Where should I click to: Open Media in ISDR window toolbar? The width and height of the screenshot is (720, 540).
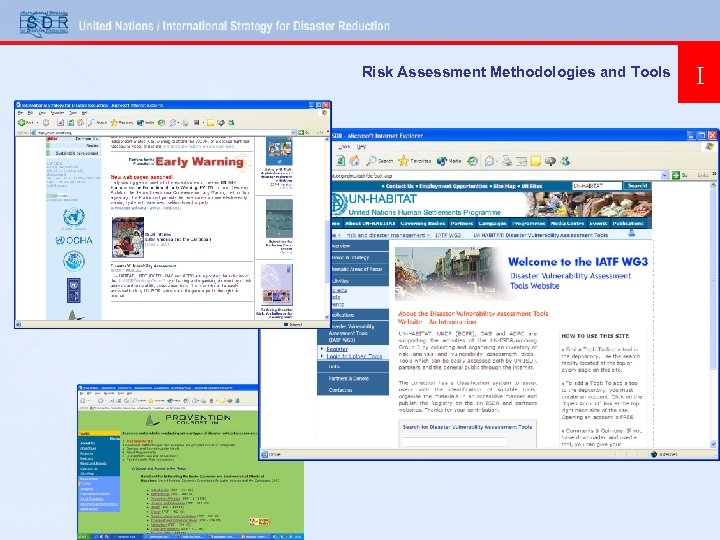point(146,123)
